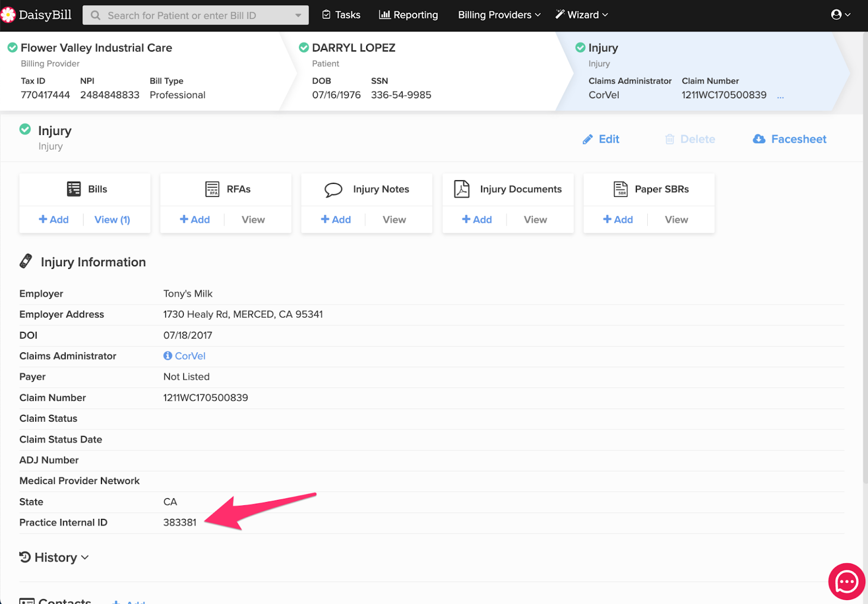Click the green check in Injury breadcrumb

click(x=580, y=48)
